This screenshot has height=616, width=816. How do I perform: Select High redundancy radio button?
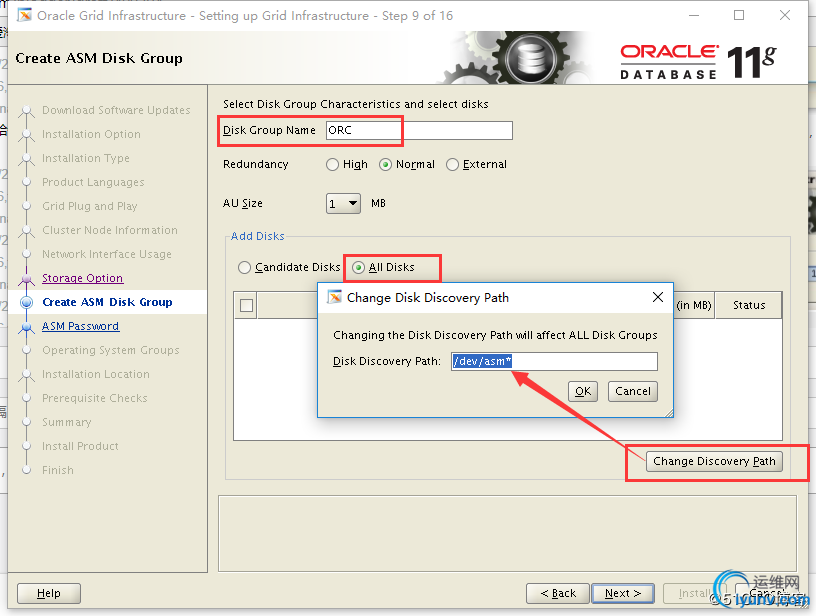coord(332,164)
